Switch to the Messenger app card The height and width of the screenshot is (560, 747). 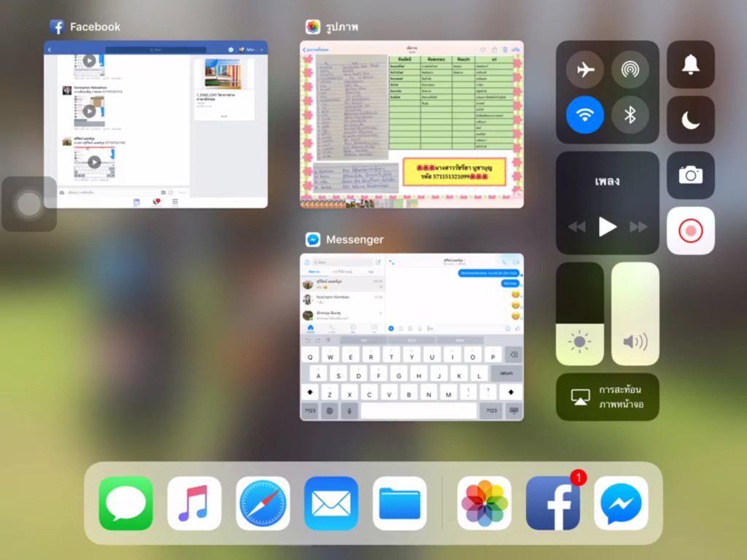[411, 337]
